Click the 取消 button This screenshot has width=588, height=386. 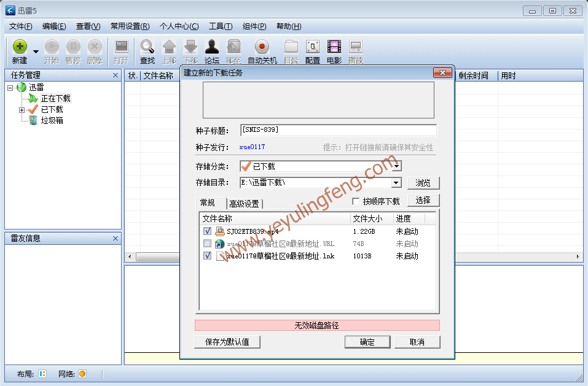click(x=417, y=342)
